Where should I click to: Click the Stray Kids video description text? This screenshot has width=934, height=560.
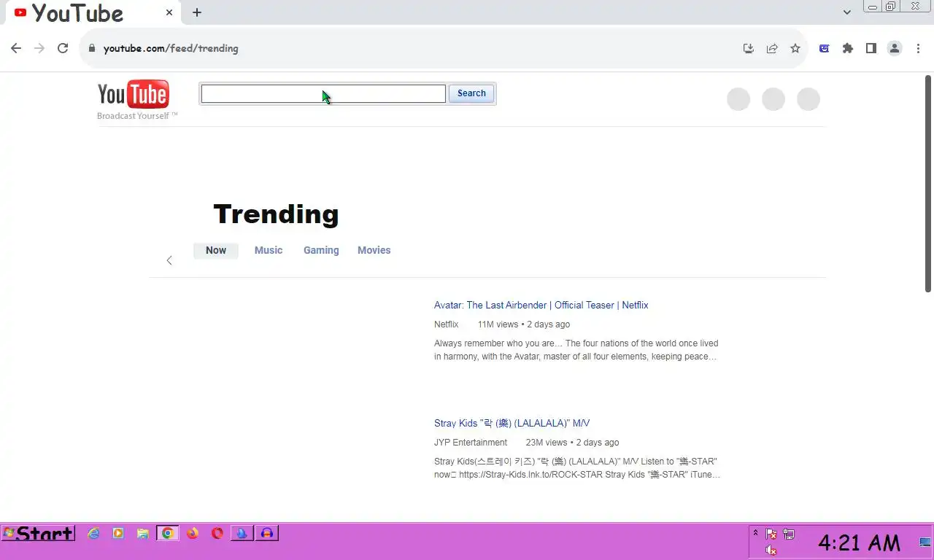pos(577,468)
